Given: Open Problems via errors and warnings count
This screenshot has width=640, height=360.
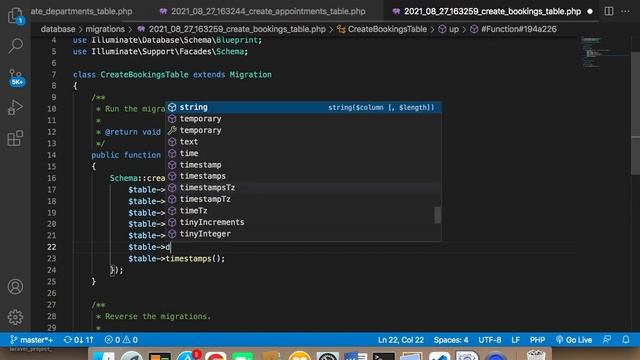Looking at the screenshot, I should pyautogui.click(x=121, y=340).
